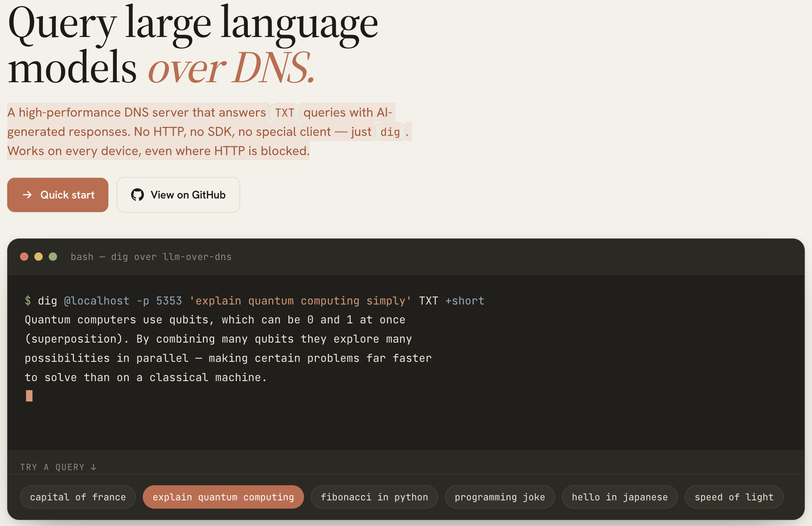Image resolution: width=812 pixels, height=526 pixels.
Task: Click the '5353' port number
Action: 169,301
